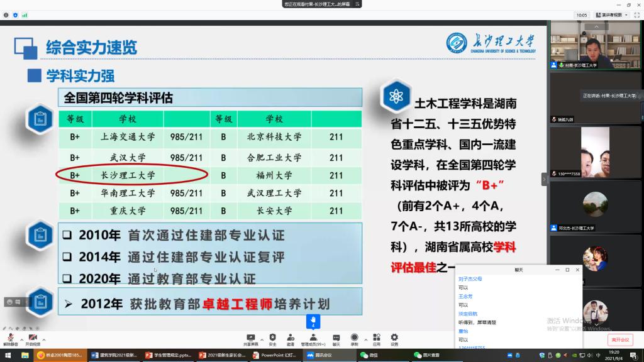Click the red 离开会议 button
Screen dimensions: 644x362
click(621, 339)
